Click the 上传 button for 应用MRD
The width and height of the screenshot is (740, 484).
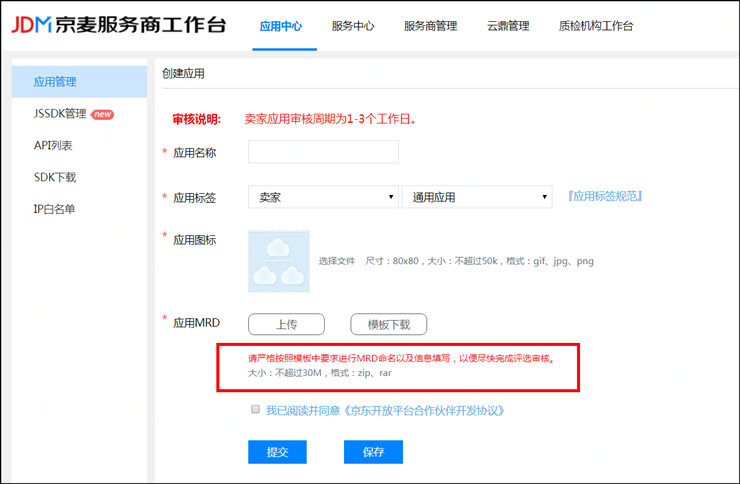click(x=286, y=324)
